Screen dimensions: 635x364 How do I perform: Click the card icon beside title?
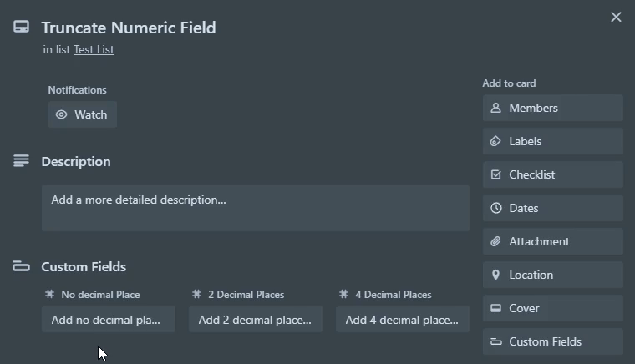(x=21, y=27)
